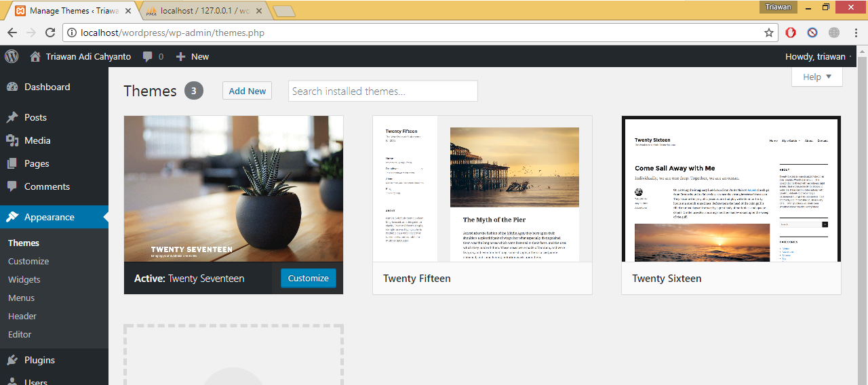This screenshot has height=385, width=868.
Task: Open Editor under Appearance submenu
Action: tap(20, 334)
